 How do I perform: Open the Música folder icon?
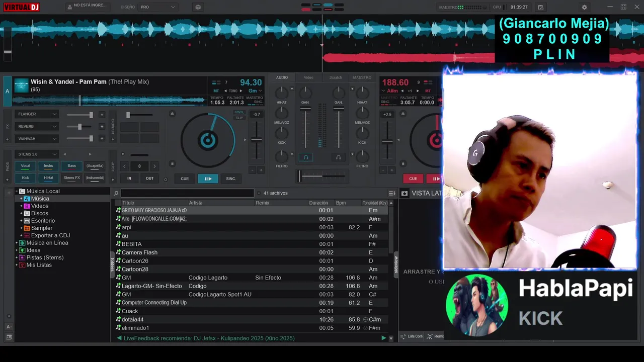(x=27, y=199)
